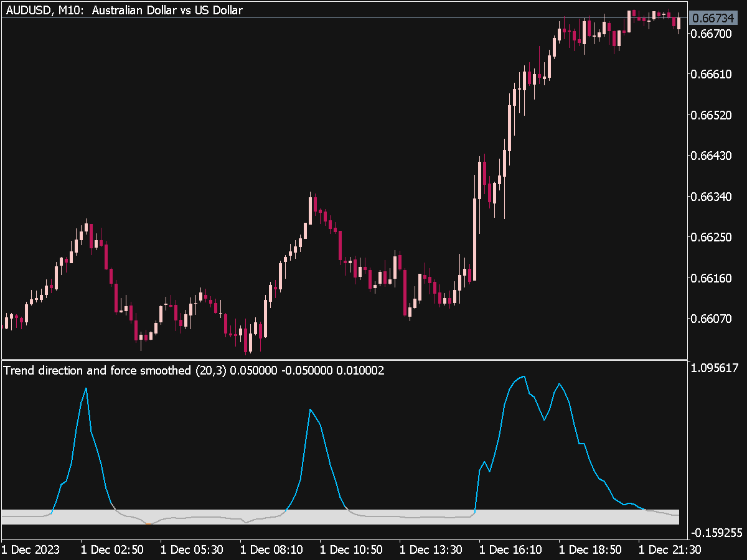Click the indicator maximum value 1.095617
The width and height of the screenshot is (747, 560).
[715, 366]
